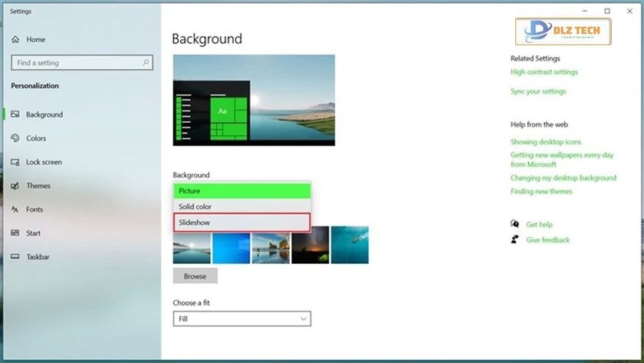
Task: Click the Give feedback icon
Action: click(x=515, y=239)
